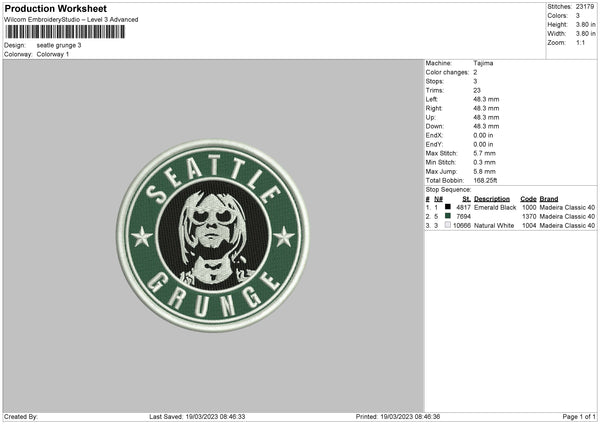Select the Total Bobbin value '168.25ft'
Viewport: 600px width, 424px height.
(485, 180)
